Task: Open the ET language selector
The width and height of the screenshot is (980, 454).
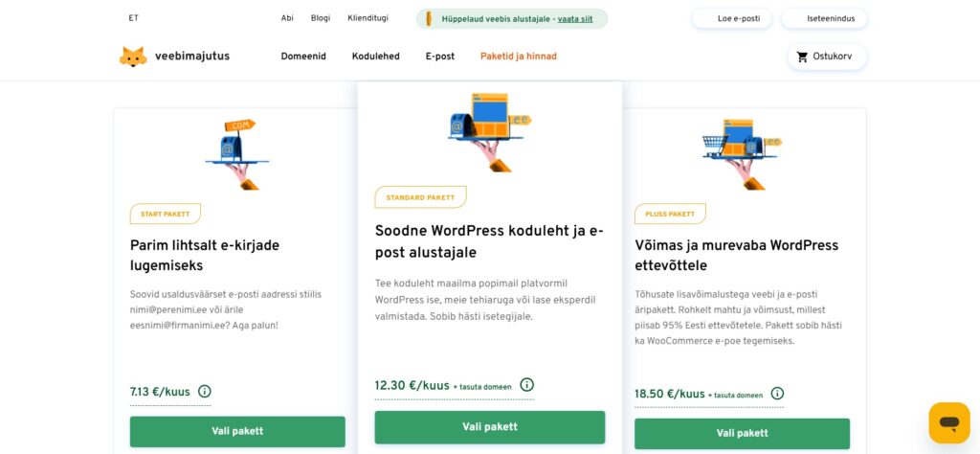Action: coord(133,18)
